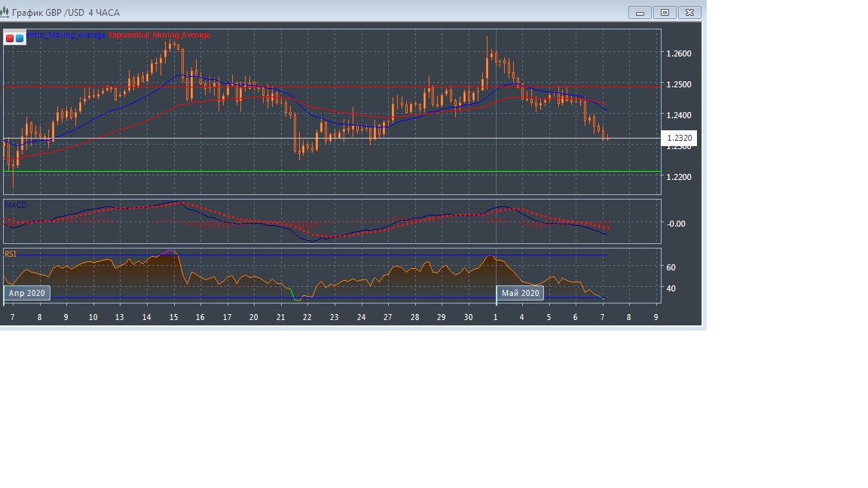Click the red square icon in chart corner
The width and height of the screenshot is (868, 488).
coord(10,38)
